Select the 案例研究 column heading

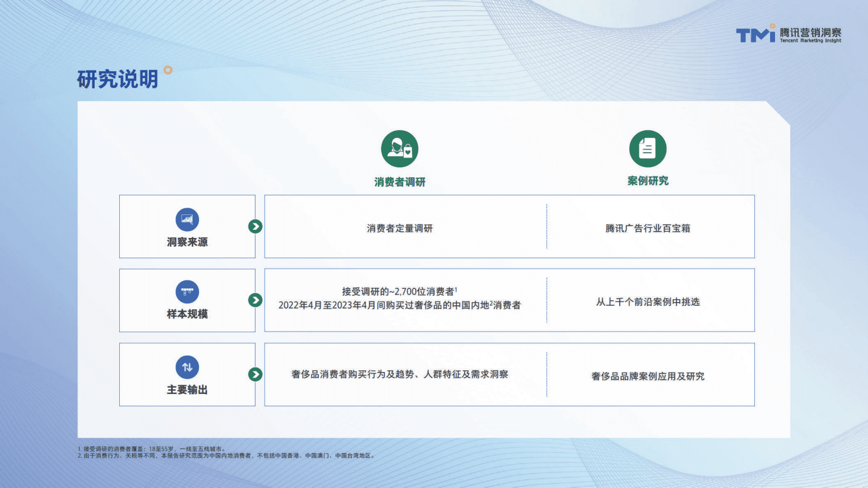click(x=648, y=181)
